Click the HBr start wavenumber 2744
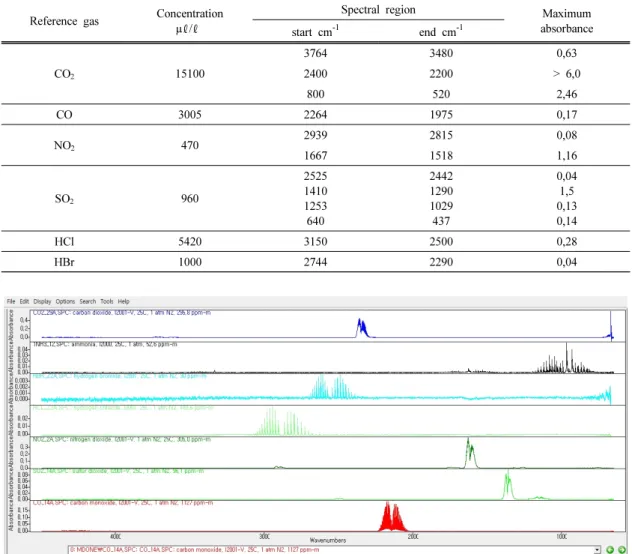The height and width of the screenshot is (554, 632). [x=316, y=262]
